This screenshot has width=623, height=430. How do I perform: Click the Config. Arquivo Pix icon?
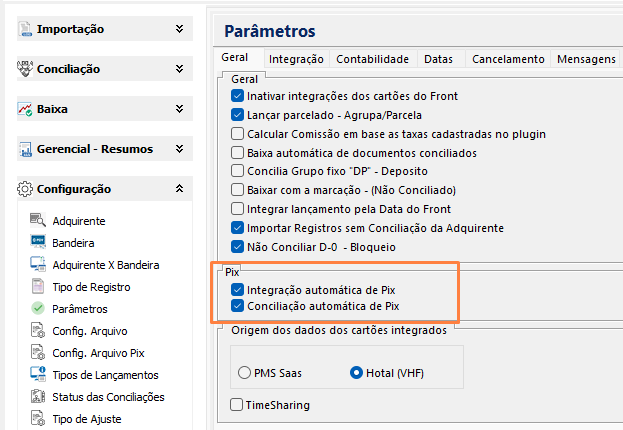coord(38,352)
